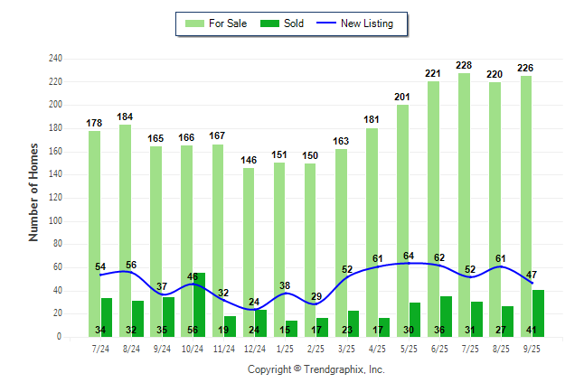This screenshot has height=392, width=584.
Task: Click the 240 y-axis tick label
Action: click(56, 59)
